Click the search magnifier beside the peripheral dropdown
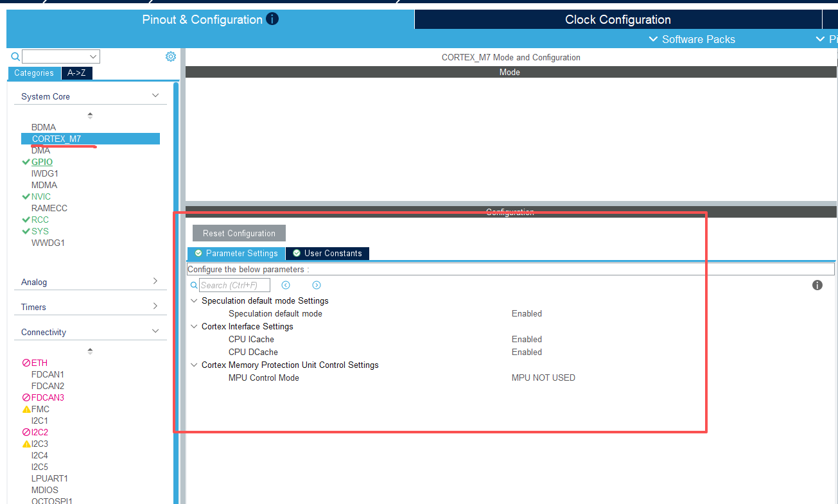 (x=16, y=56)
